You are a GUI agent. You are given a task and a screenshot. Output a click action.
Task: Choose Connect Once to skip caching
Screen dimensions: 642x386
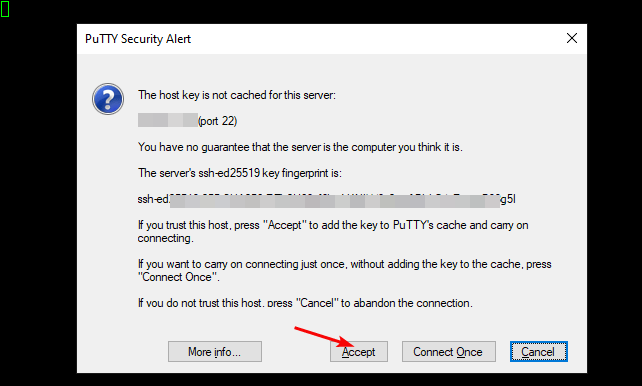(x=448, y=352)
